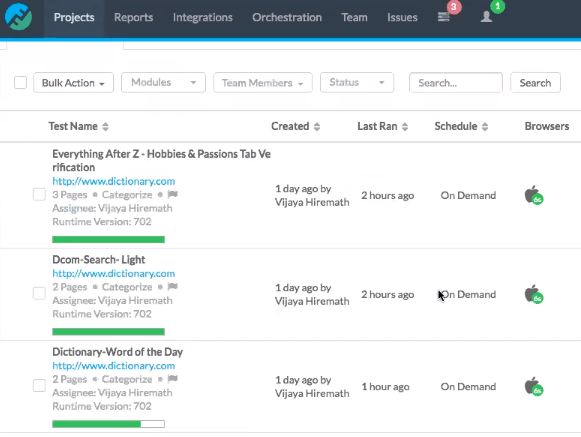Check the Dictionary-Word of the Day test checkbox

pos(39,385)
